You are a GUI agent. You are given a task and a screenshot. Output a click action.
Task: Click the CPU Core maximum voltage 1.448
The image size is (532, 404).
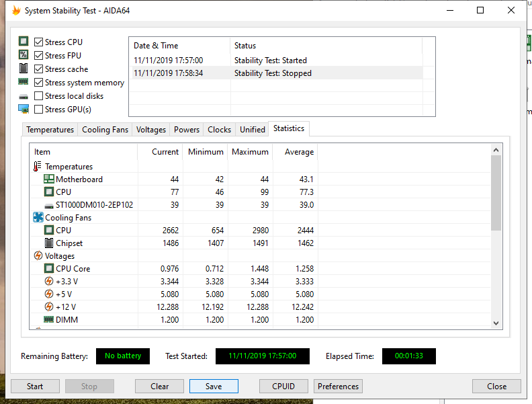tap(259, 269)
